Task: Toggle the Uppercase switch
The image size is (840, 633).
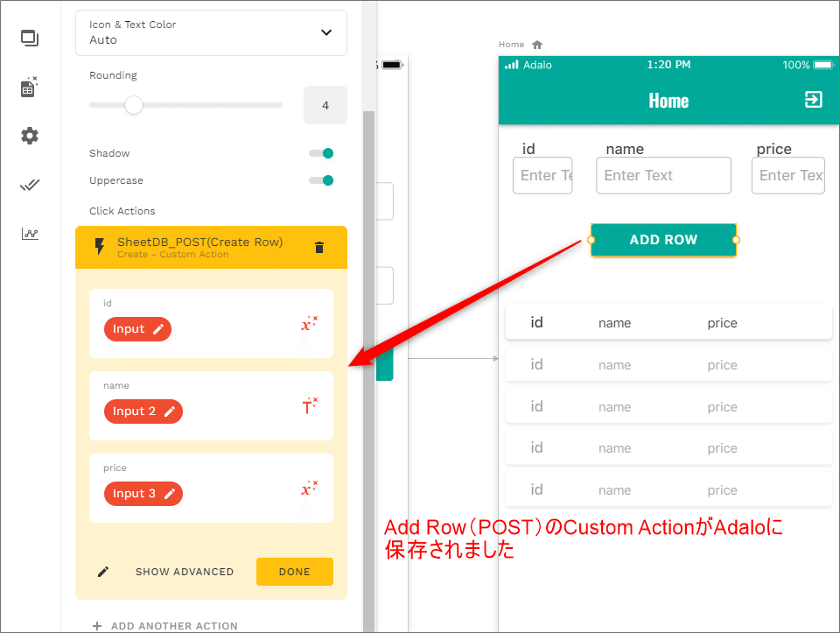Action: click(321, 180)
